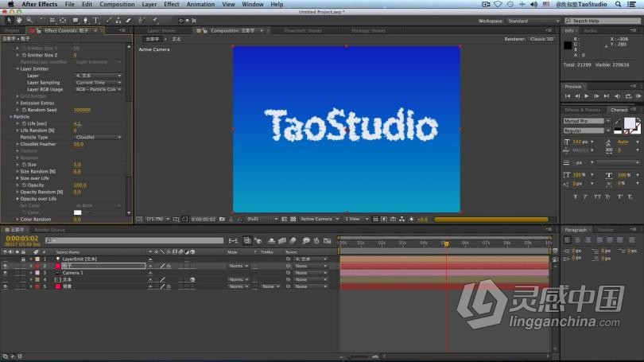Open the Apple menu
The image size is (644, 362).
click(11, 4)
